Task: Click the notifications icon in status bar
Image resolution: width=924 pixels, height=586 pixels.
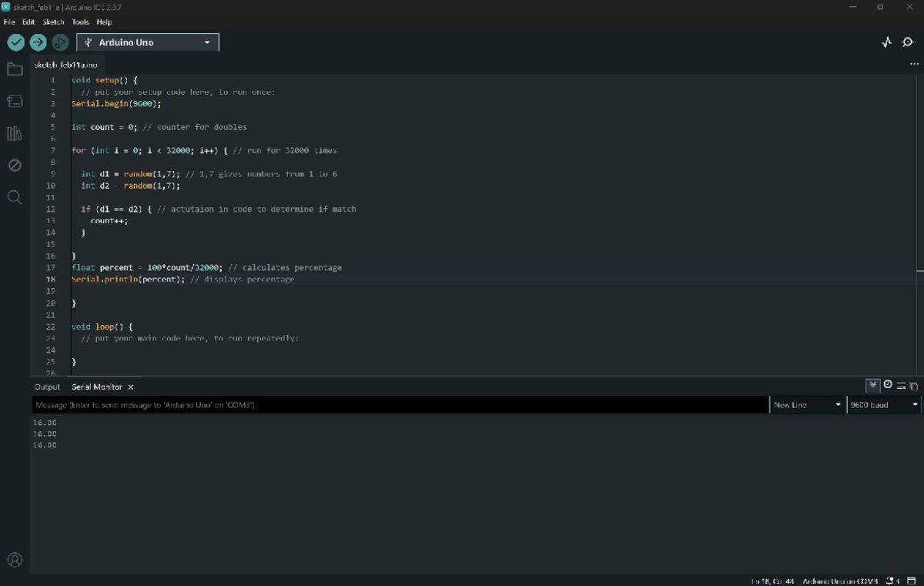Action: 893,581
